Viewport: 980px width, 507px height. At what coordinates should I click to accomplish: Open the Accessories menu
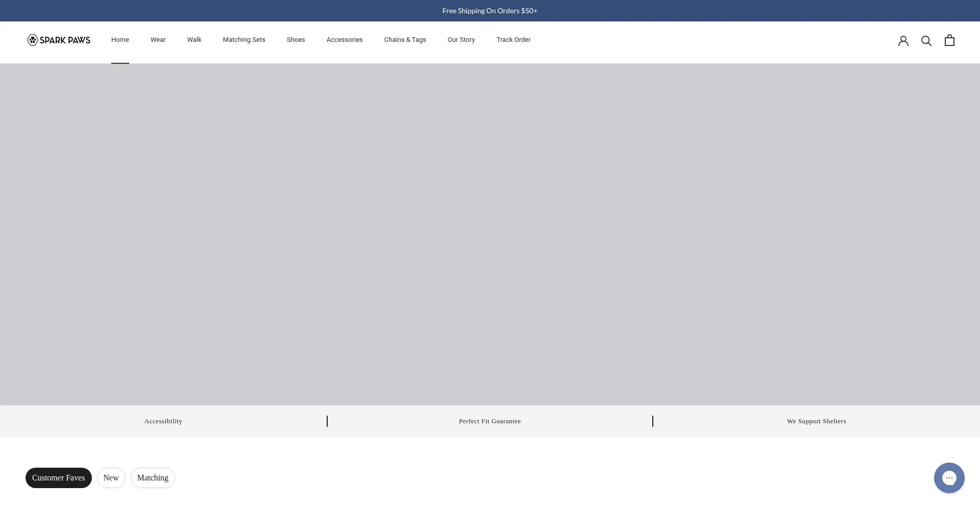click(345, 40)
